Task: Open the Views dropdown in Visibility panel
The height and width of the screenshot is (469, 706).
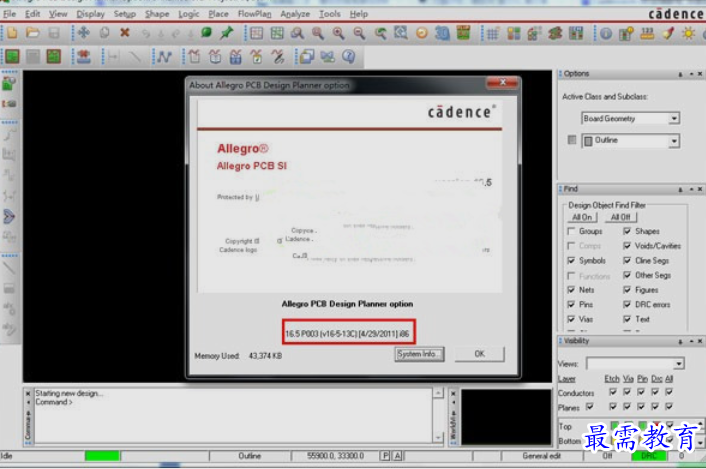Action: [679, 363]
